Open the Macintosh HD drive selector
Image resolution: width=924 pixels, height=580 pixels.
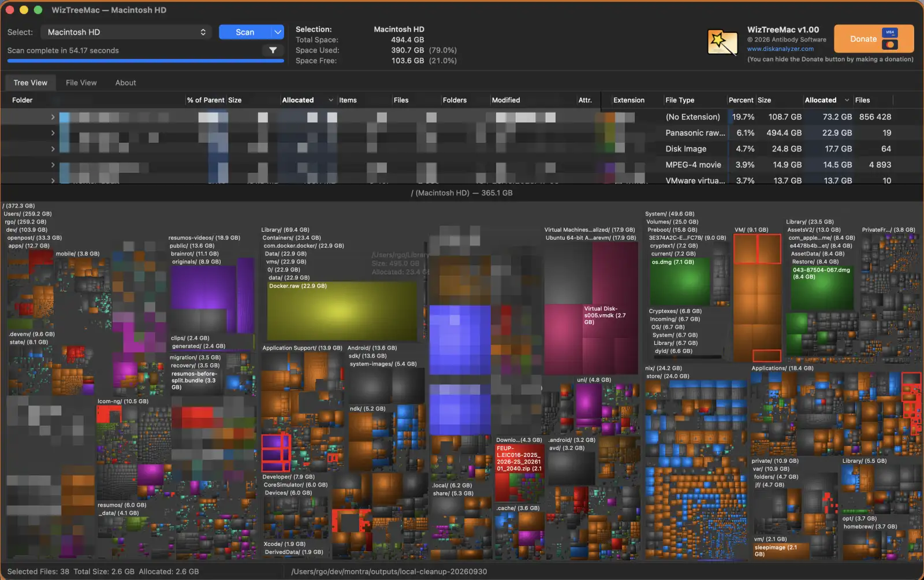tap(126, 32)
